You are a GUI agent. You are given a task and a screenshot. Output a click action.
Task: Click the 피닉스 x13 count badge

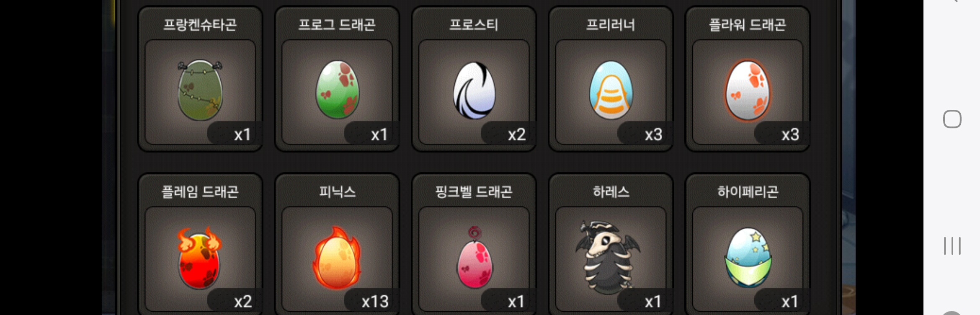[371, 301]
